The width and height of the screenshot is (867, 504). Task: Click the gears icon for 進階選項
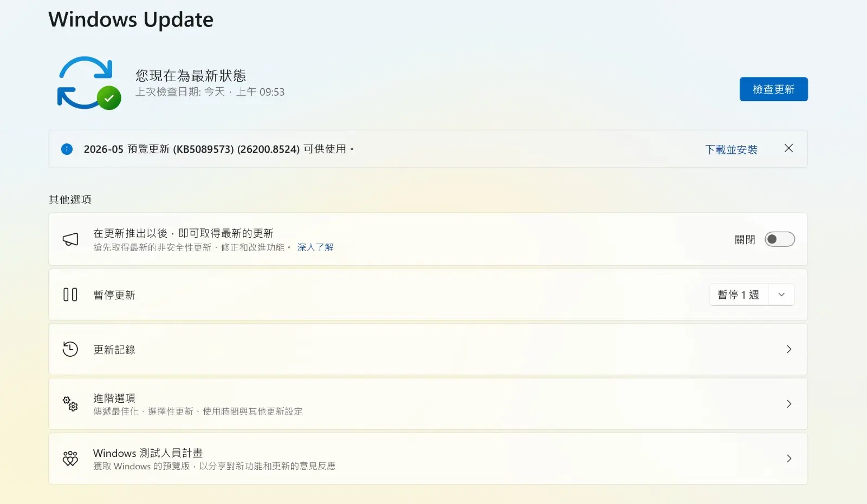70,404
